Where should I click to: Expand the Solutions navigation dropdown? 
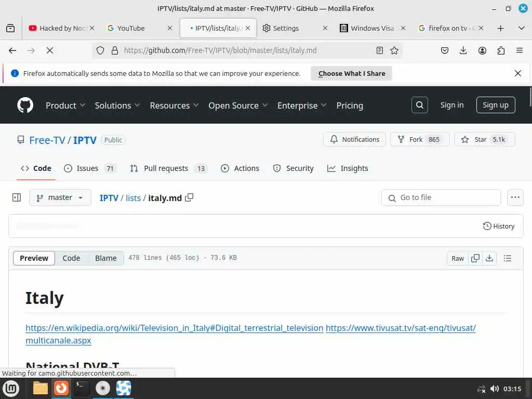pyautogui.click(x=117, y=105)
